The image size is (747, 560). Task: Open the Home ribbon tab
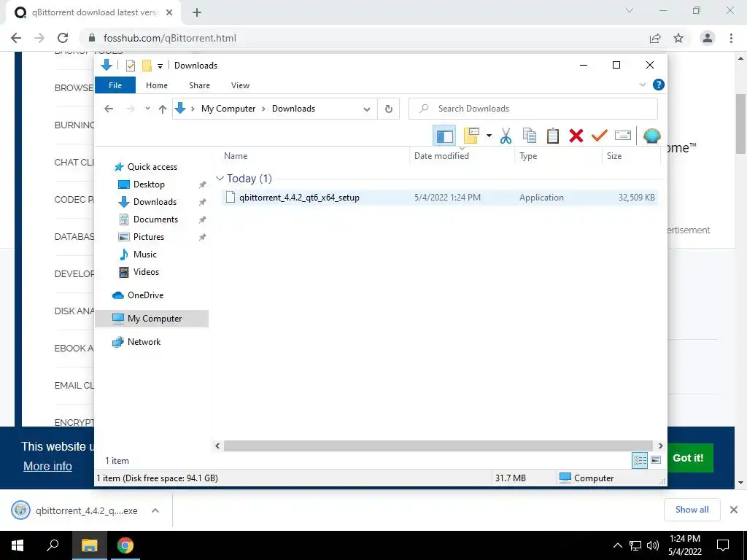tap(157, 85)
